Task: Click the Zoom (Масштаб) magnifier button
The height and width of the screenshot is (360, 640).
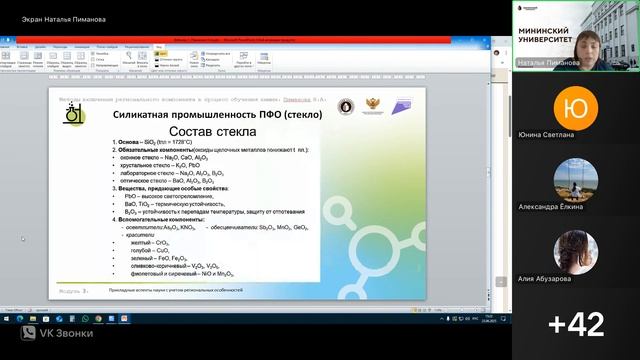Action: pos(129,59)
